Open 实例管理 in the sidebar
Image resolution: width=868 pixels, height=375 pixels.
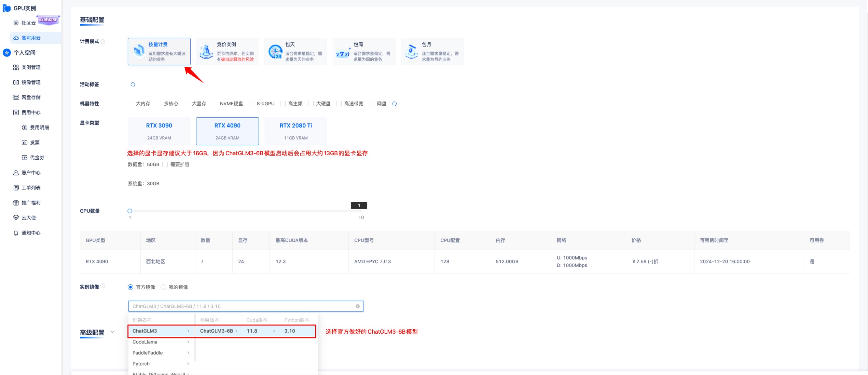click(x=31, y=67)
